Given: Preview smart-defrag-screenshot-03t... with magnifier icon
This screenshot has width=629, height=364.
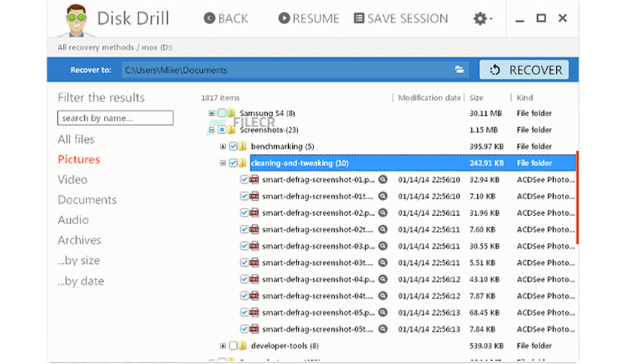Looking at the screenshot, I should pyautogui.click(x=383, y=262).
